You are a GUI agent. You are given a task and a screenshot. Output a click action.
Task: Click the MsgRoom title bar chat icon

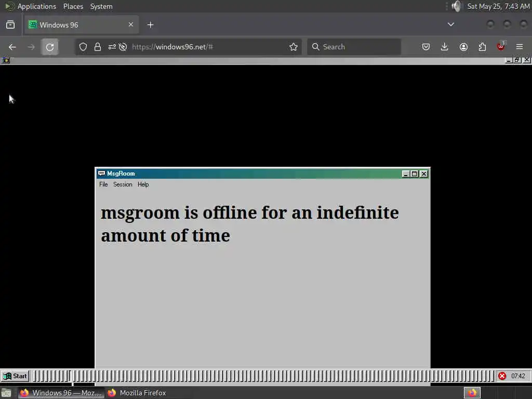point(101,174)
